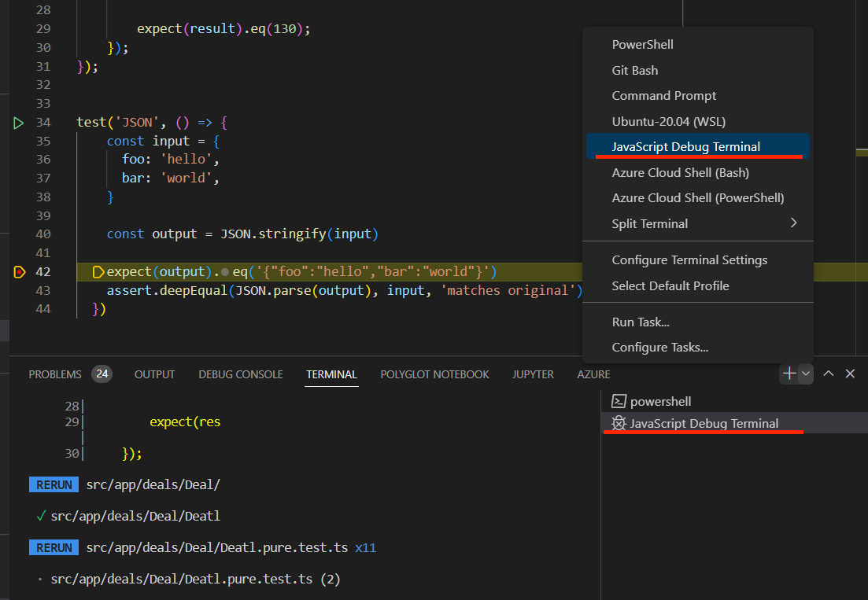Click RERUN for Deatl.pure.test.ts

point(54,547)
